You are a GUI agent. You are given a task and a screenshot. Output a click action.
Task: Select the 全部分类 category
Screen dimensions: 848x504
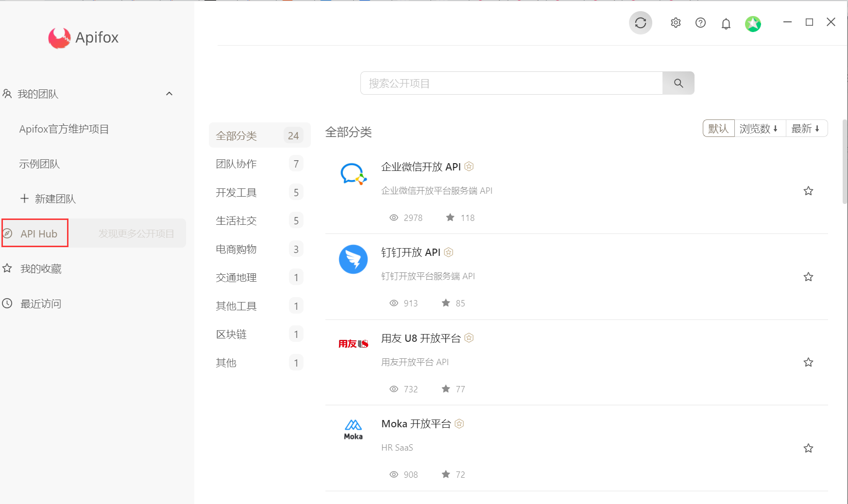pyautogui.click(x=259, y=135)
